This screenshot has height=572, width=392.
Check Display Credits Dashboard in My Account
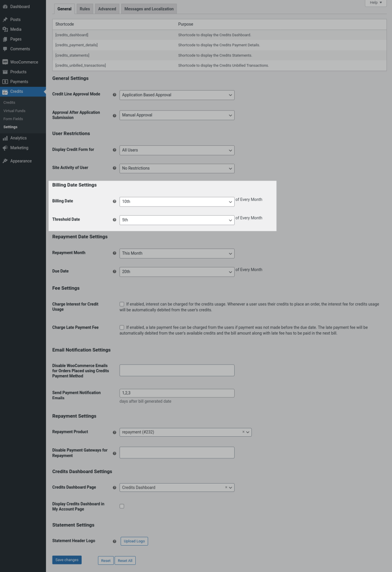click(122, 506)
